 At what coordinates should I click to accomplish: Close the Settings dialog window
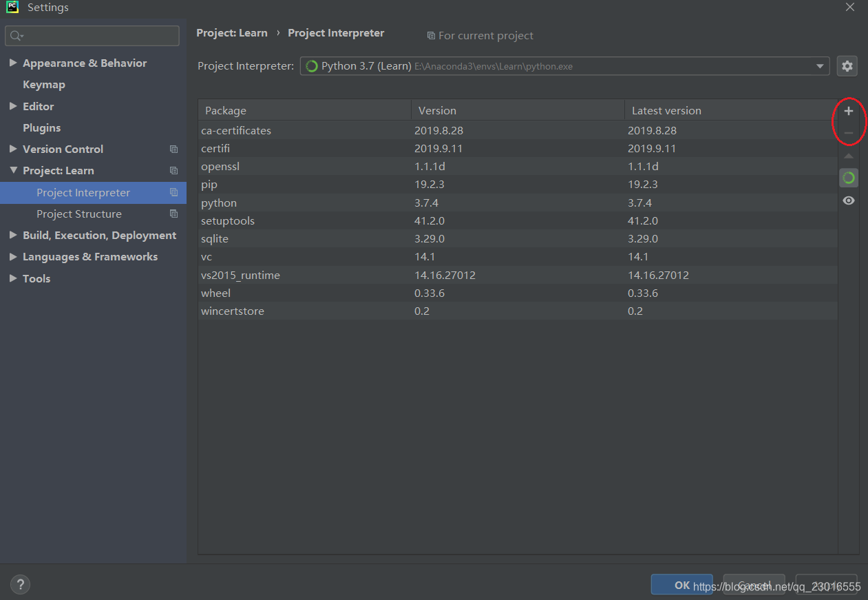pyautogui.click(x=850, y=7)
